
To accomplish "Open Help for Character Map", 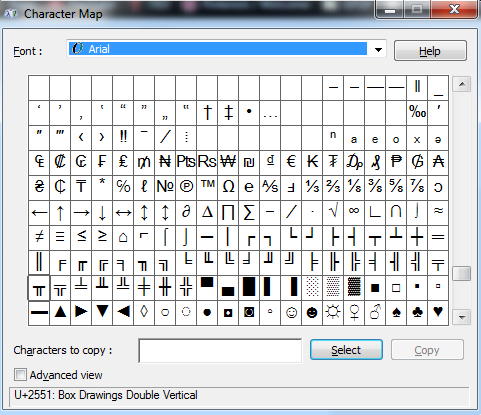I will (430, 51).
